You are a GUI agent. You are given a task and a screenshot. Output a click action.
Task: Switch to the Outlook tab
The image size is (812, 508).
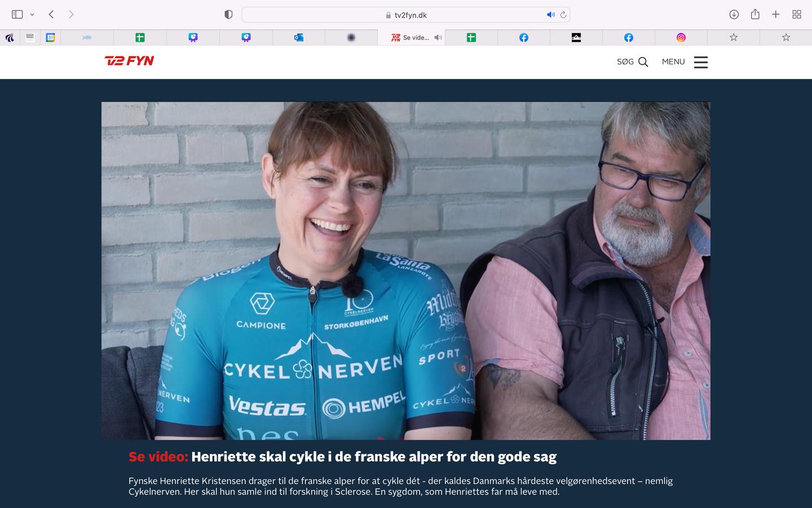(x=298, y=38)
